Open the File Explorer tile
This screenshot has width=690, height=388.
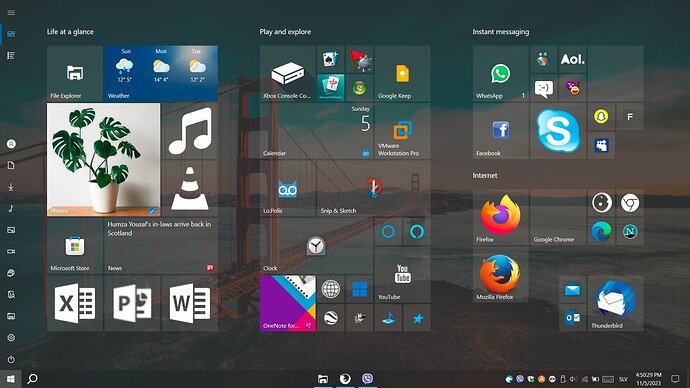[75, 73]
